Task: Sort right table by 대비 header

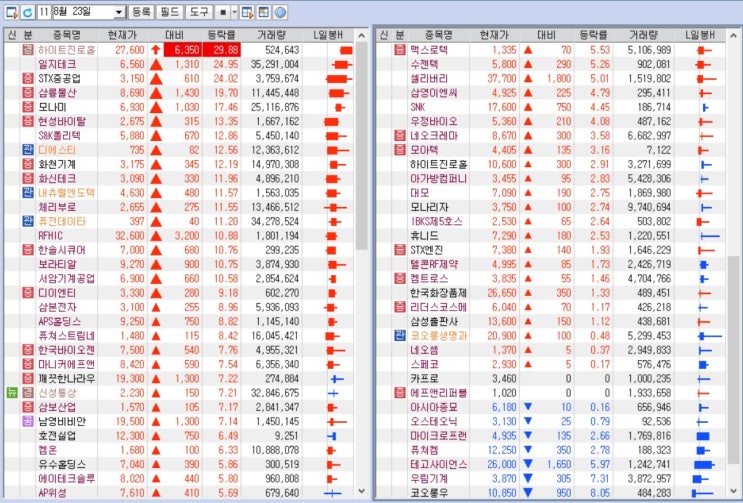Action: click(546, 35)
